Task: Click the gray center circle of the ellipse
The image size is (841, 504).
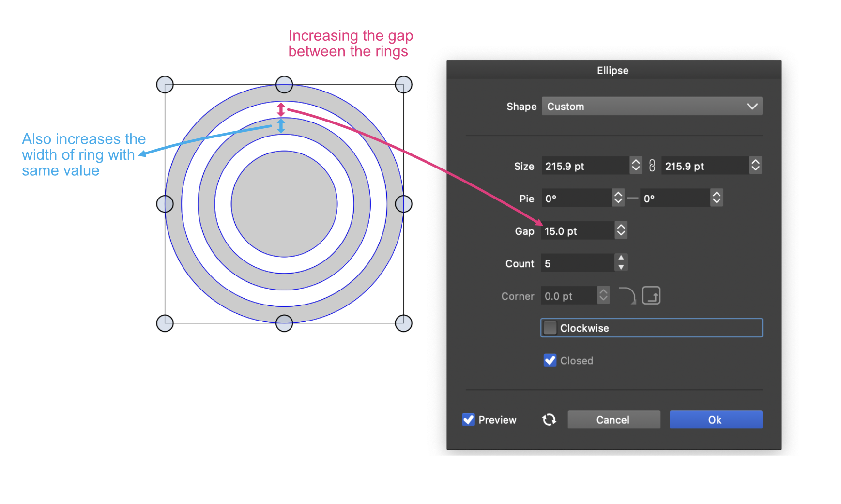Action: pos(284,204)
